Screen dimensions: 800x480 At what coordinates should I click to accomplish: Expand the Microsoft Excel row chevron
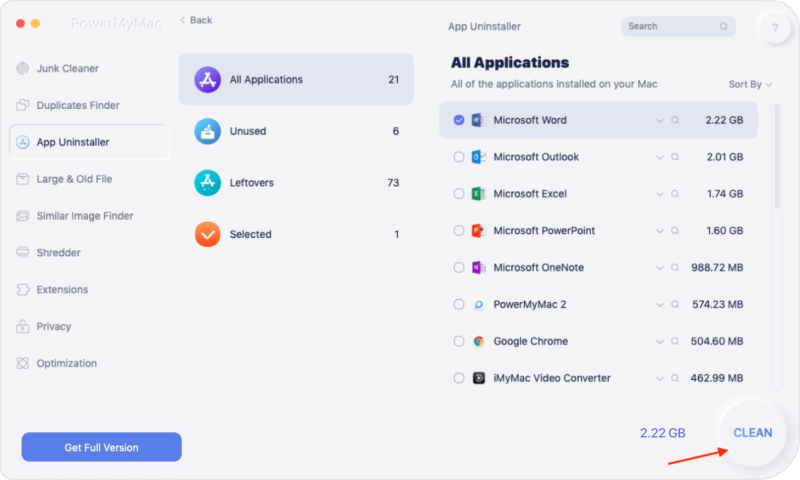pos(660,194)
